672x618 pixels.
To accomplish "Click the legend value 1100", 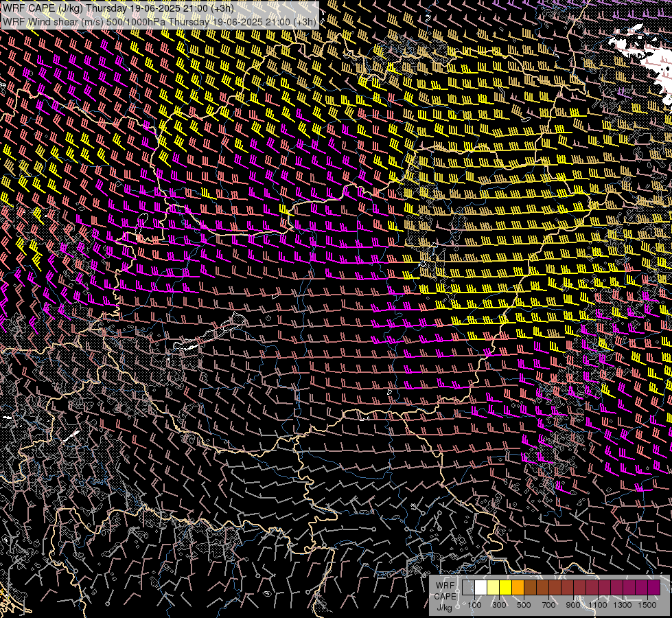I will (x=597, y=605).
